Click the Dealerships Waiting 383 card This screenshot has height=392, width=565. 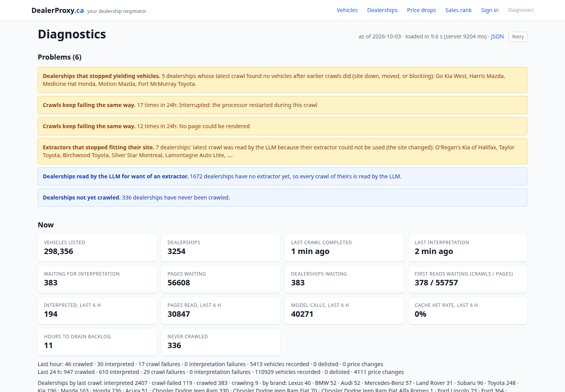(x=344, y=279)
